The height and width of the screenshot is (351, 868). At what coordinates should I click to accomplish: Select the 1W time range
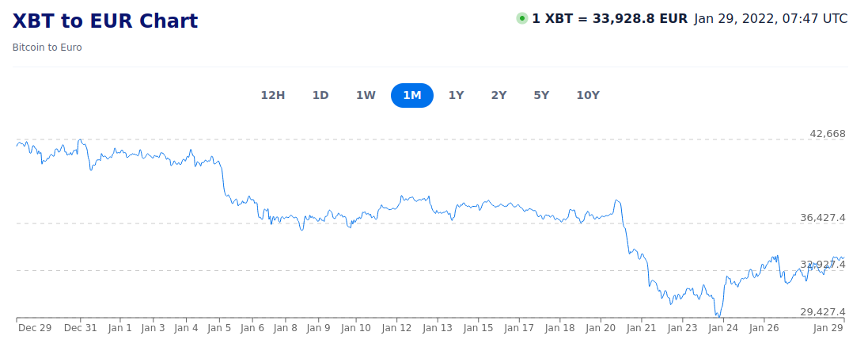click(x=366, y=95)
